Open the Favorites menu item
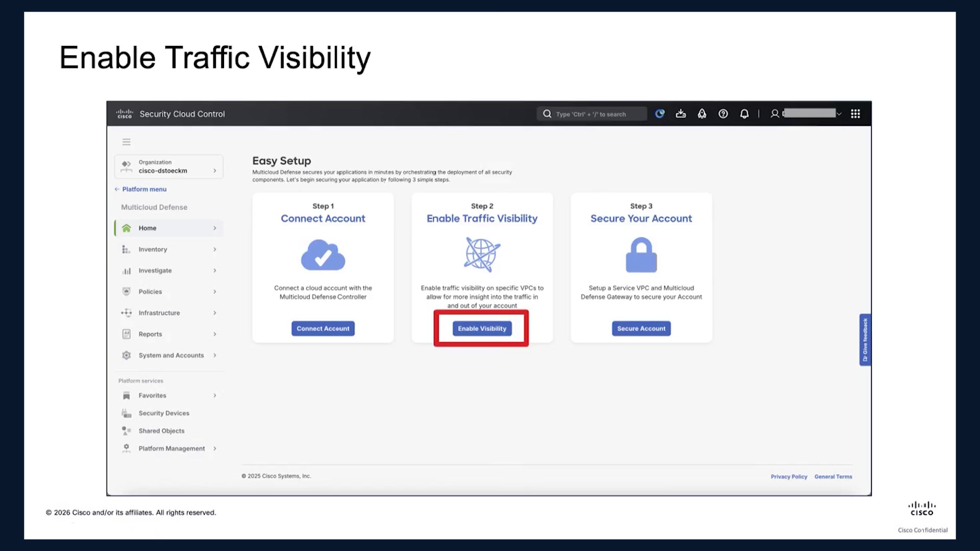Image resolution: width=980 pixels, height=551 pixels. coord(169,395)
